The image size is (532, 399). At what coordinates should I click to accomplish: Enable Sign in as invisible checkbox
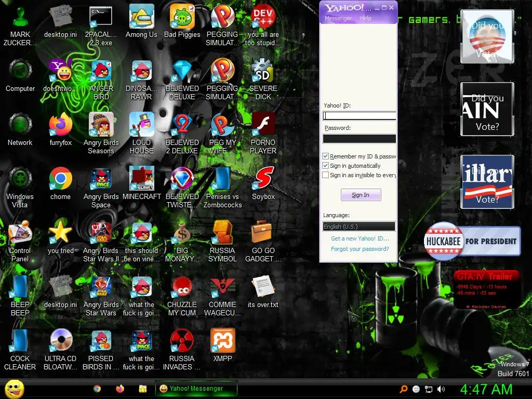coord(325,175)
